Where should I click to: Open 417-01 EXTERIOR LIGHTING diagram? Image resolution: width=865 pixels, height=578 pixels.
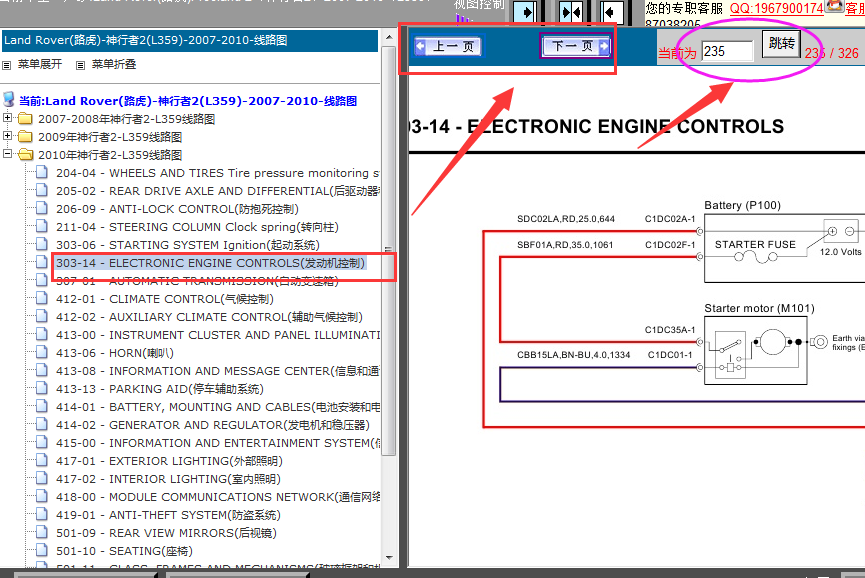(169, 461)
